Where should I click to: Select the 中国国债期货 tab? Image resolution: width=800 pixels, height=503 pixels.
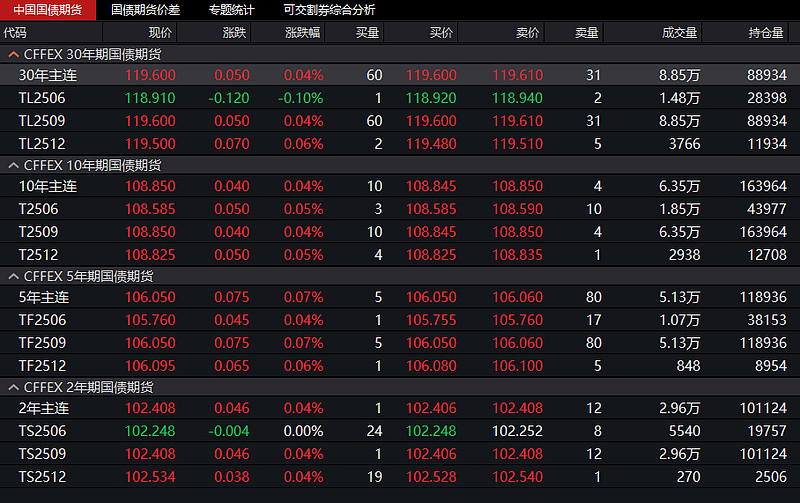[48, 10]
